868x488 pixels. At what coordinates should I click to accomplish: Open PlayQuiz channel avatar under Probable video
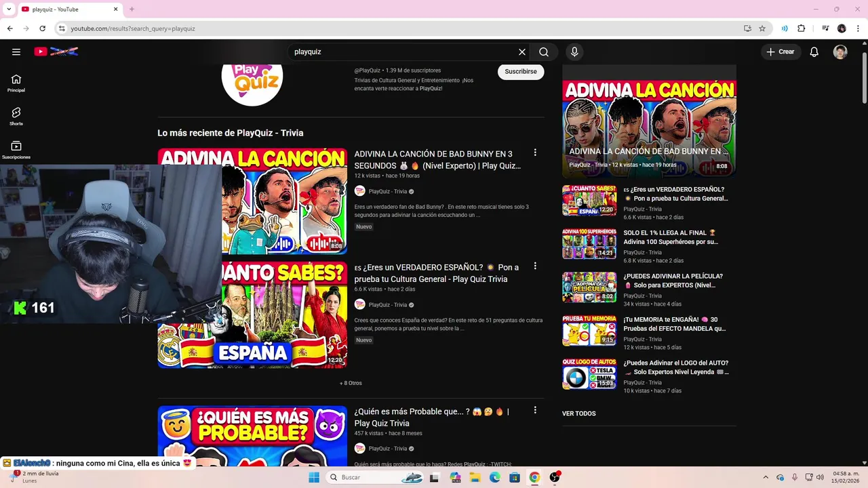[x=360, y=448]
